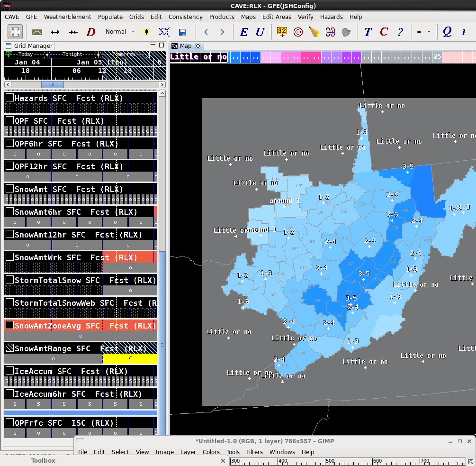The height and width of the screenshot is (466, 476).
Task: Click the save floppy disk icon
Action: 182,32
